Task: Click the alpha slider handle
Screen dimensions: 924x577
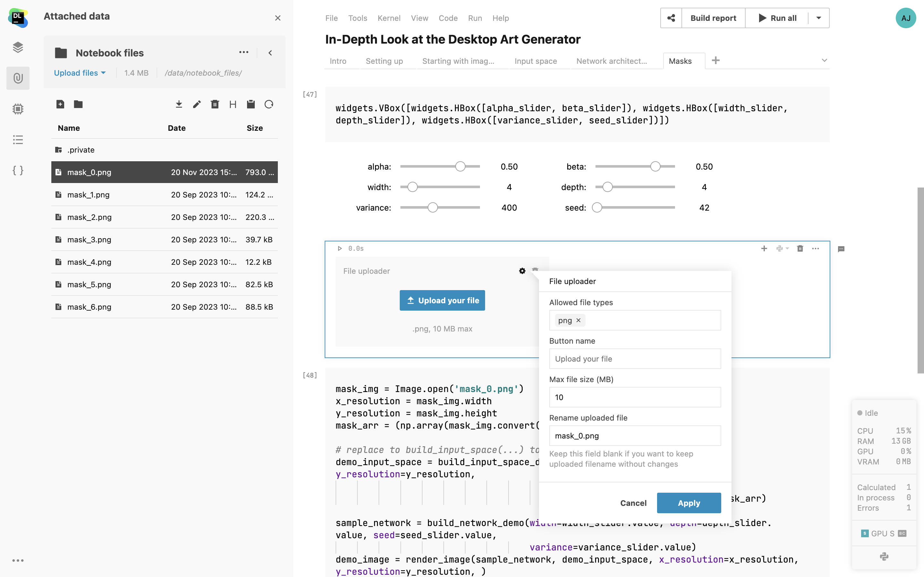Action: coord(460,167)
